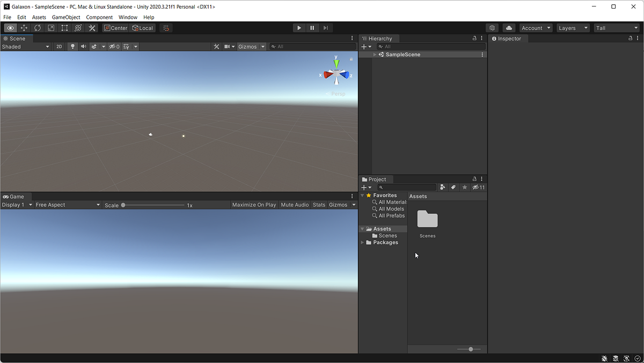This screenshot has height=363, width=644.
Task: Select the Move tool
Action: pyautogui.click(x=24, y=27)
